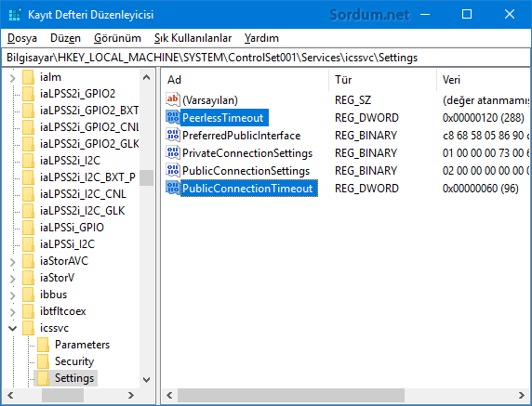Click the iaLPSS2i_GPIO2_CNL folder icon
The height and width of the screenshot is (406, 532).
click(x=28, y=127)
